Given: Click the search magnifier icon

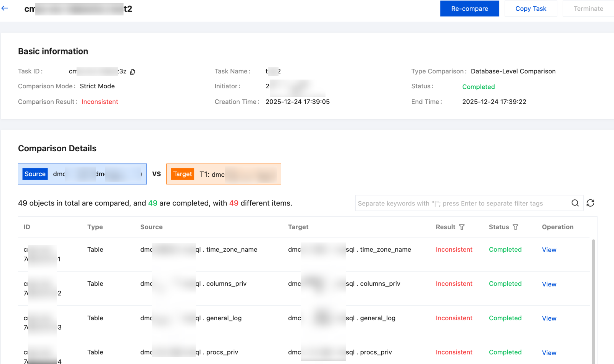Looking at the screenshot, I should click(575, 203).
